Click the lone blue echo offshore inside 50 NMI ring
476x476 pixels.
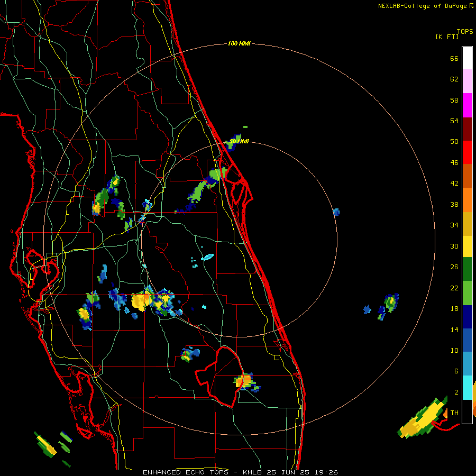tap(336, 212)
